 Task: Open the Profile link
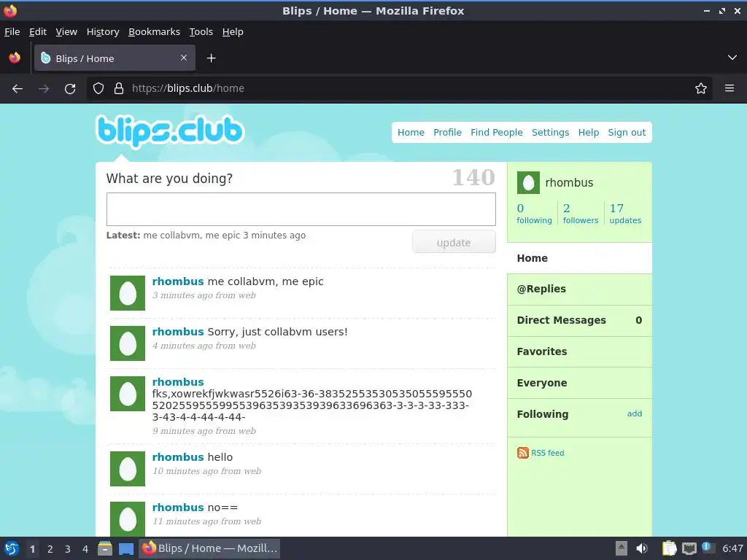(447, 133)
